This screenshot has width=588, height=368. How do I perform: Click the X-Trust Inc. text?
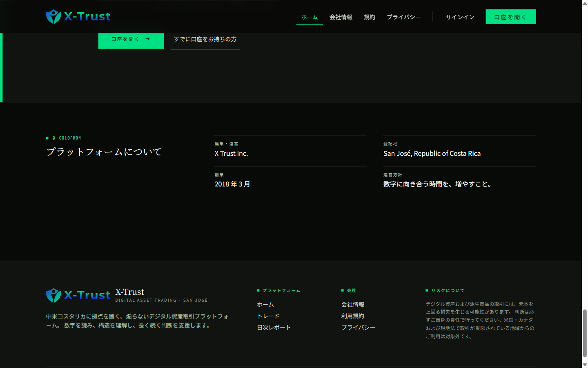coord(232,154)
